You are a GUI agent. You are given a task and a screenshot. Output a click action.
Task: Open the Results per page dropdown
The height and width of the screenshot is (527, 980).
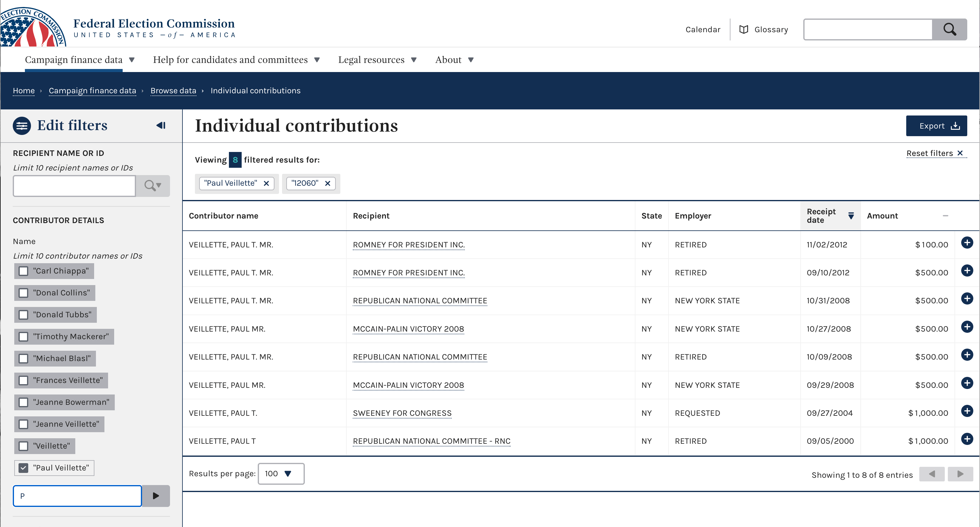pyautogui.click(x=281, y=474)
